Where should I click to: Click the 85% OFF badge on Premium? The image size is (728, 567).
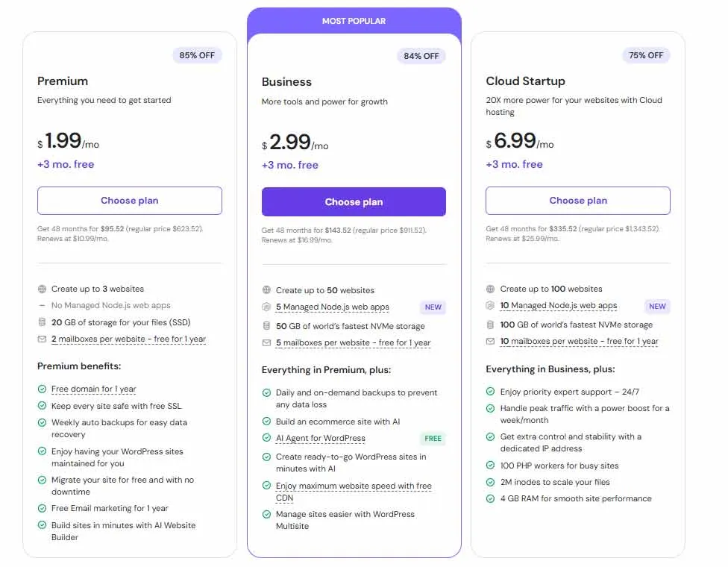point(197,55)
